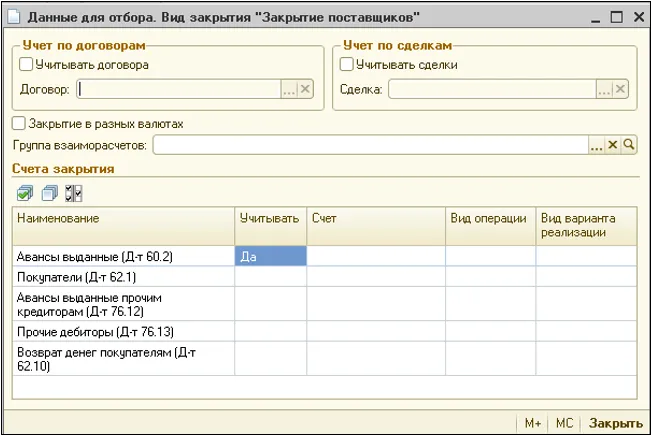Uncheck all rows in Счета закрытия toolbar
Image resolution: width=652 pixels, height=436 pixels.
49,194
